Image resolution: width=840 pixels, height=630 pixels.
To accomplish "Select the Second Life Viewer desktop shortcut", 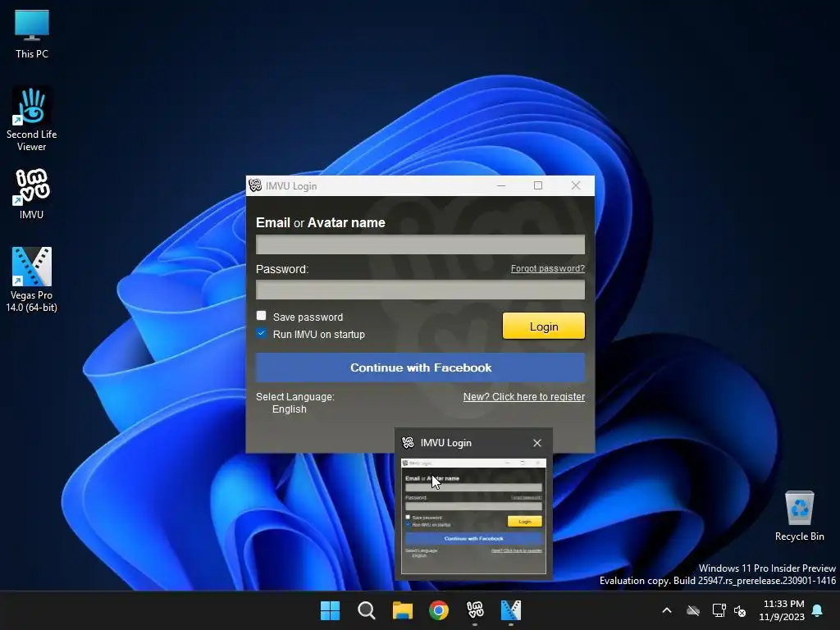I will point(32,120).
